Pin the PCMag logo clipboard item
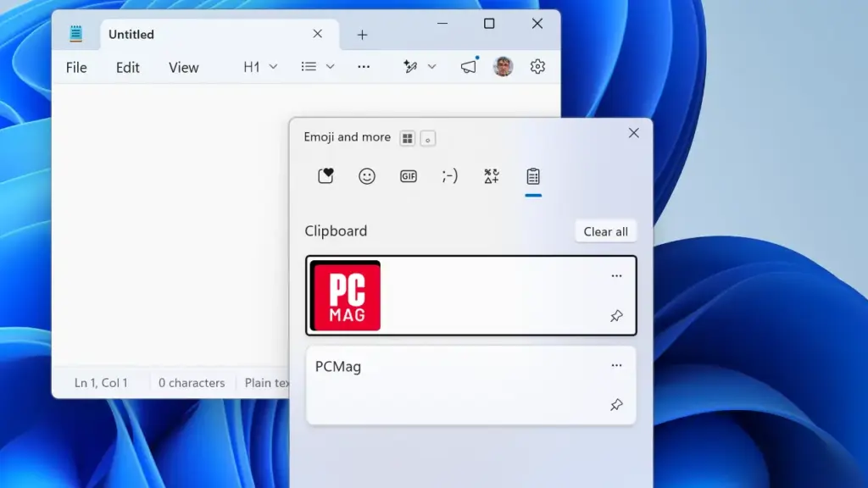 pyautogui.click(x=616, y=316)
